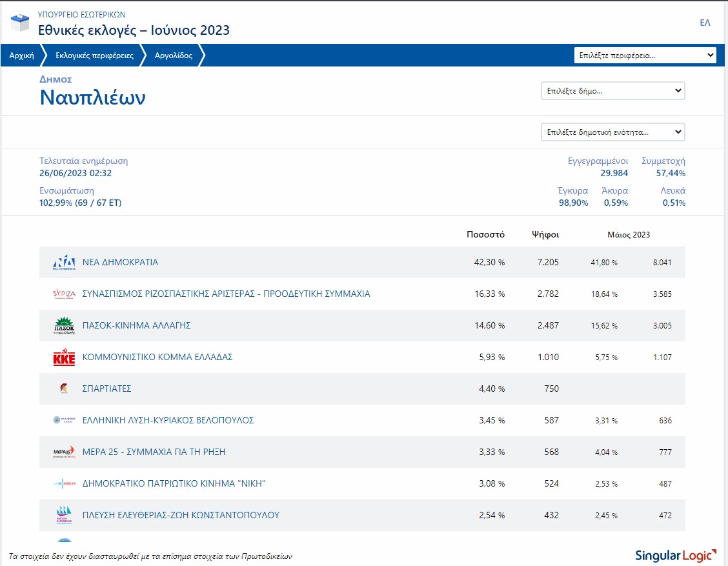Click the Πλεύση Ελευθερίας ship logo
This screenshot has height=566, width=728.
point(64,515)
